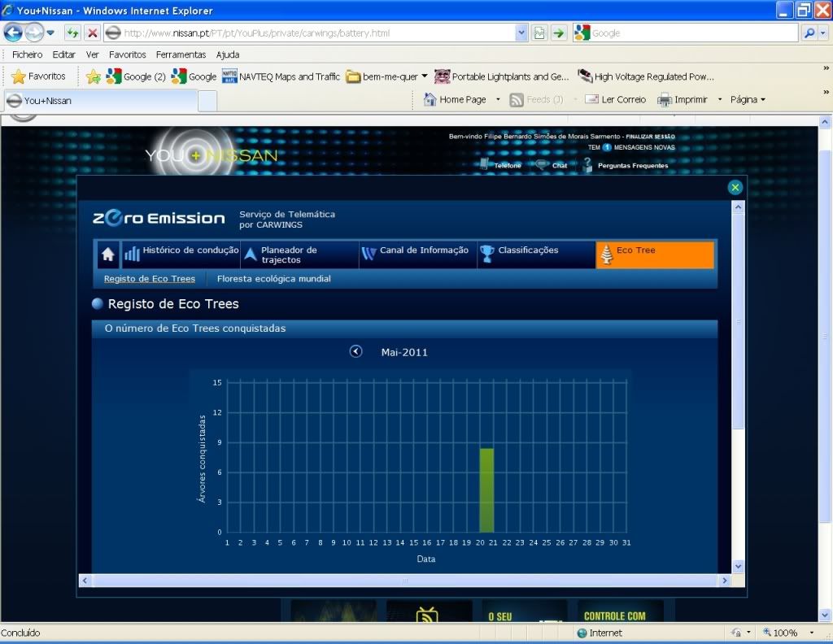Click the You+Nissan logo
This screenshot has width=833, height=644.
tap(211, 155)
